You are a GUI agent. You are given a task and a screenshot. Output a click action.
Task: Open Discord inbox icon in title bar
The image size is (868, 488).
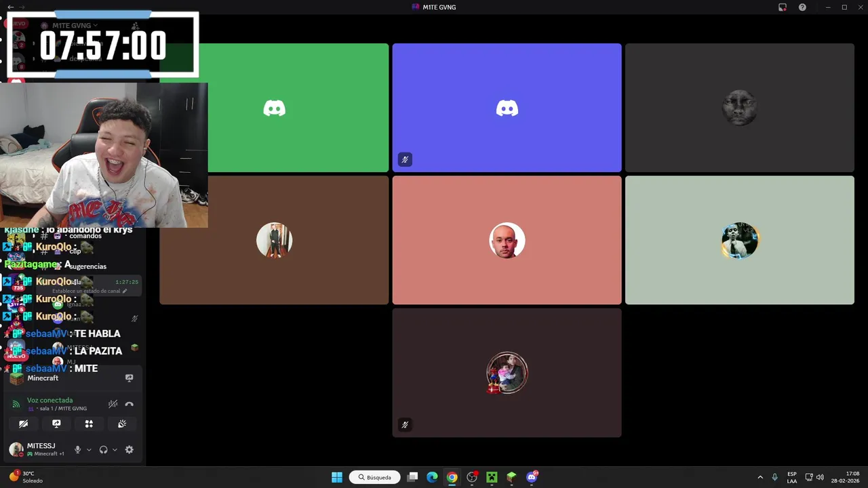point(783,7)
